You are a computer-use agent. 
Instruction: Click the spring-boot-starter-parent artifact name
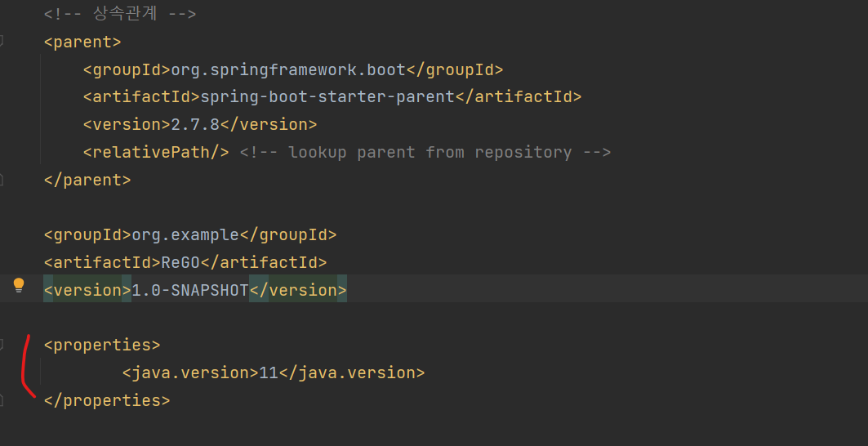327,97
